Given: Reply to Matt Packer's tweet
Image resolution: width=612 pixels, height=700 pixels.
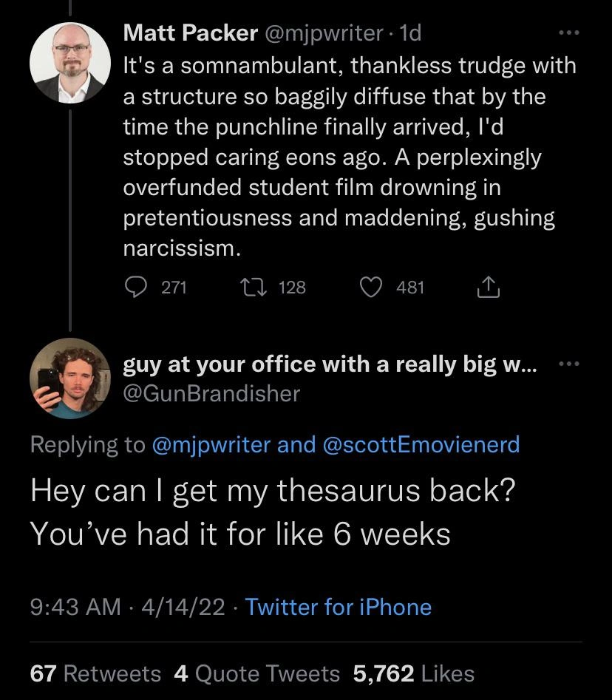Looking at the screenshot, I should (135, 287).
